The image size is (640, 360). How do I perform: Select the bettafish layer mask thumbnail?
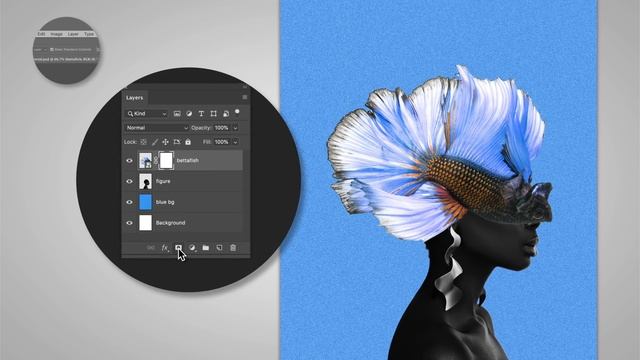[166, 160]
